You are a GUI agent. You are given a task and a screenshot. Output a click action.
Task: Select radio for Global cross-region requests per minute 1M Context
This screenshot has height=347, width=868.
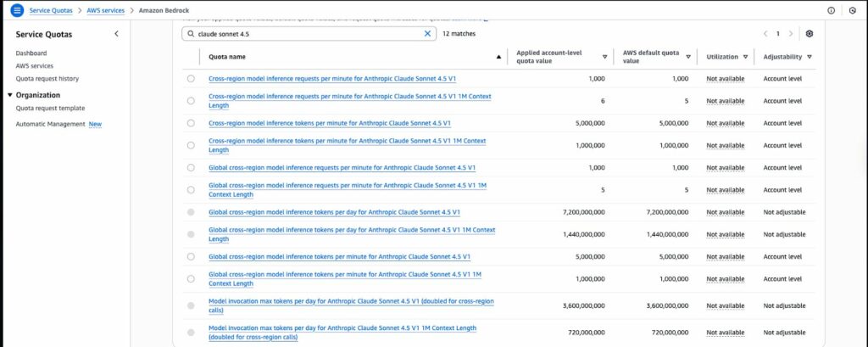click(x=191, y=189)
